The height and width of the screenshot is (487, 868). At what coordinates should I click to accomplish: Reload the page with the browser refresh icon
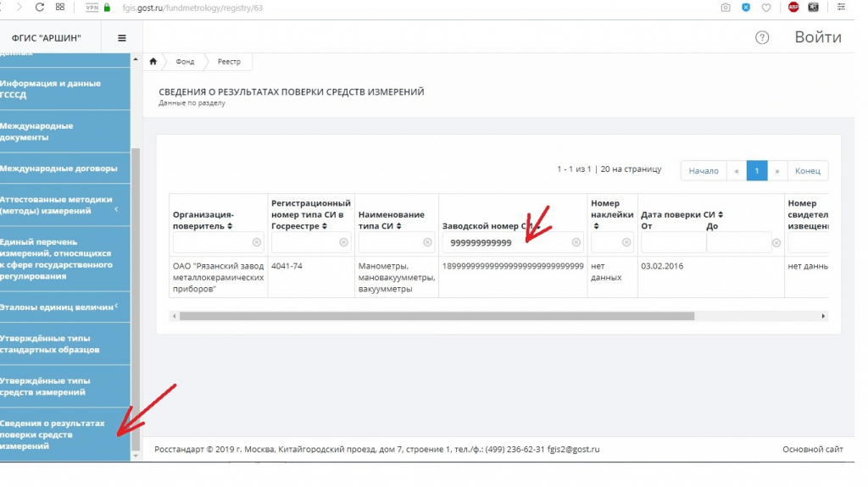(40, 7)
